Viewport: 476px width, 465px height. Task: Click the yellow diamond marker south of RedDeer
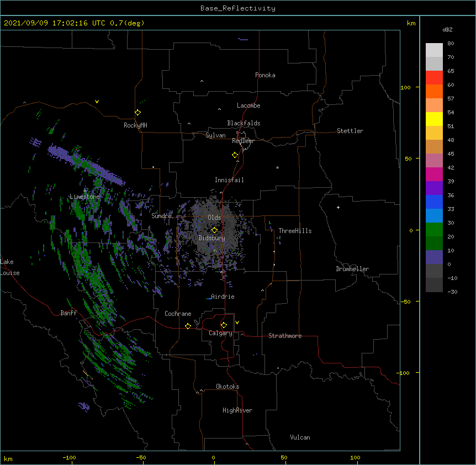tap(235, 155)
